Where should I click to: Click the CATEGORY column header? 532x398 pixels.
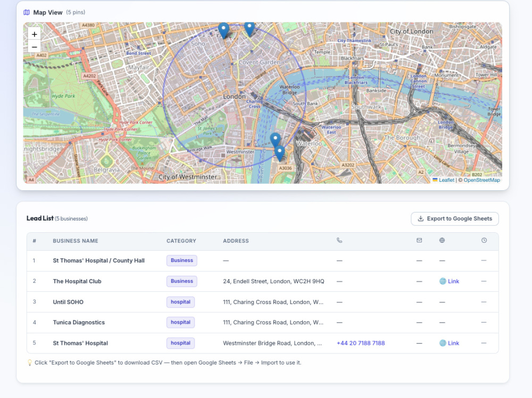pyautogui.click(x=181, y=241)
